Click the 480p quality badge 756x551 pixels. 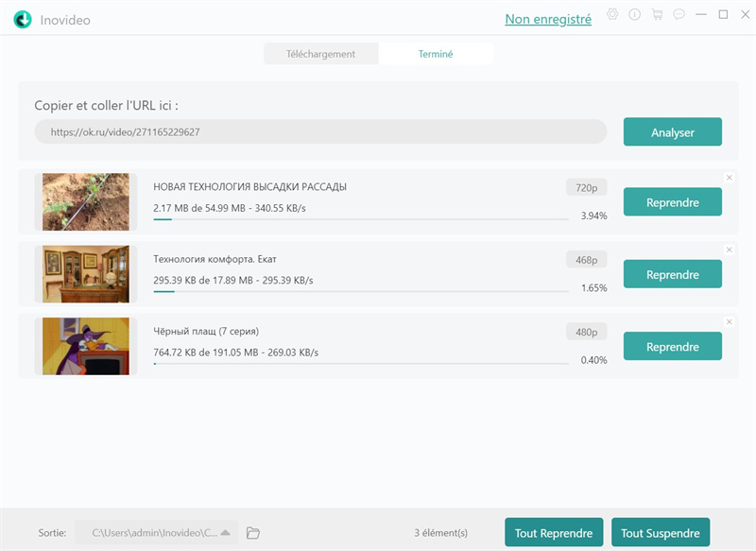point(586,332)
